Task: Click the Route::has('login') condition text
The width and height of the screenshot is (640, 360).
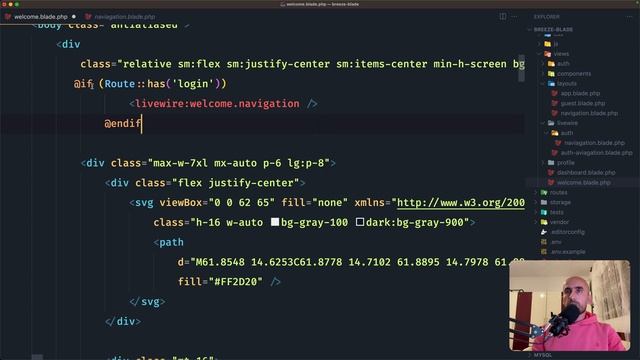Action: coord(162,84)
